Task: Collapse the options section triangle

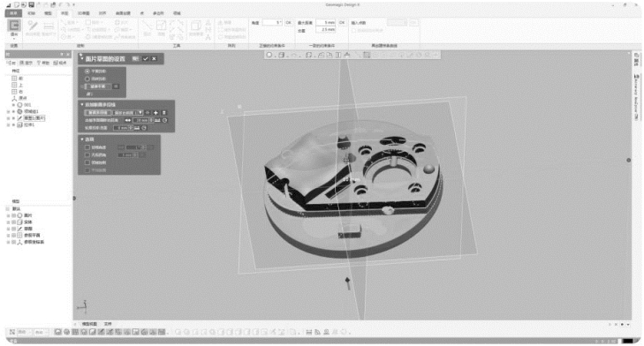Action: (82, 139)
